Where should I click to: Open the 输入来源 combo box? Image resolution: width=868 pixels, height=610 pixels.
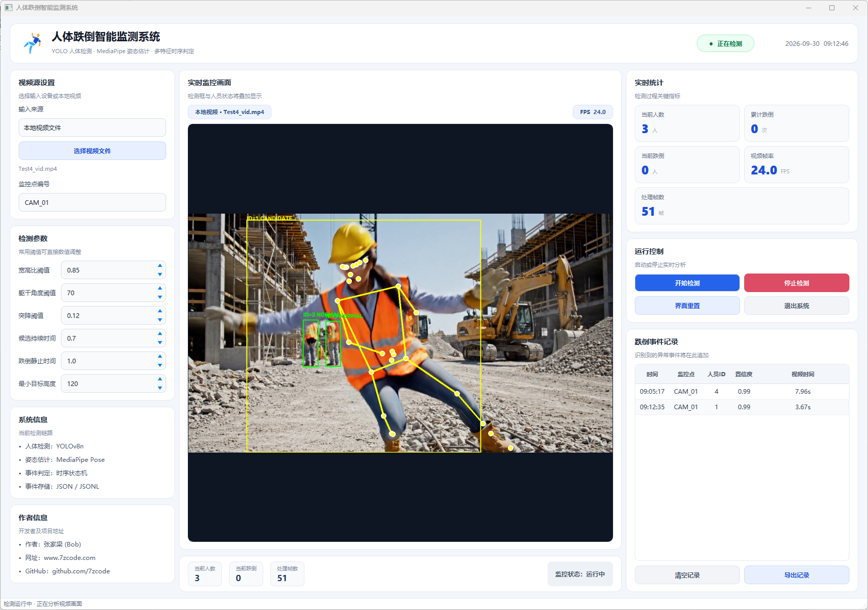pyautogui.click(x=92, y=127)
